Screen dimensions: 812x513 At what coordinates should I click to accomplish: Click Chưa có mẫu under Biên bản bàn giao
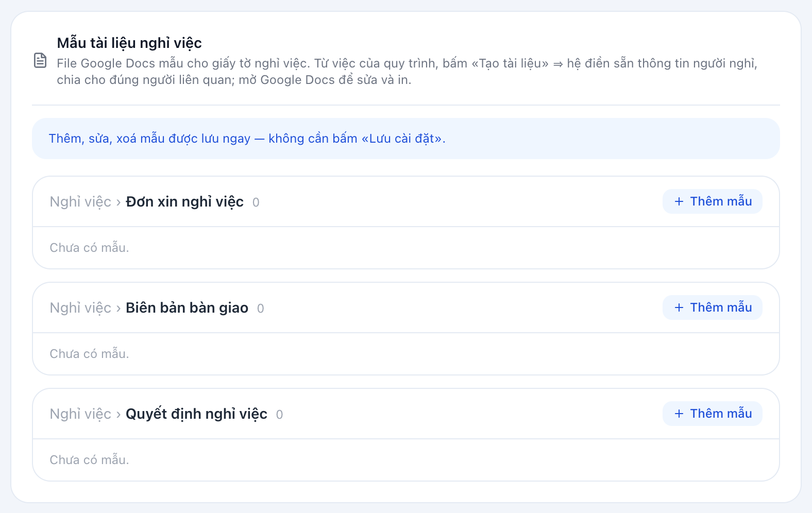coord(89,354)
